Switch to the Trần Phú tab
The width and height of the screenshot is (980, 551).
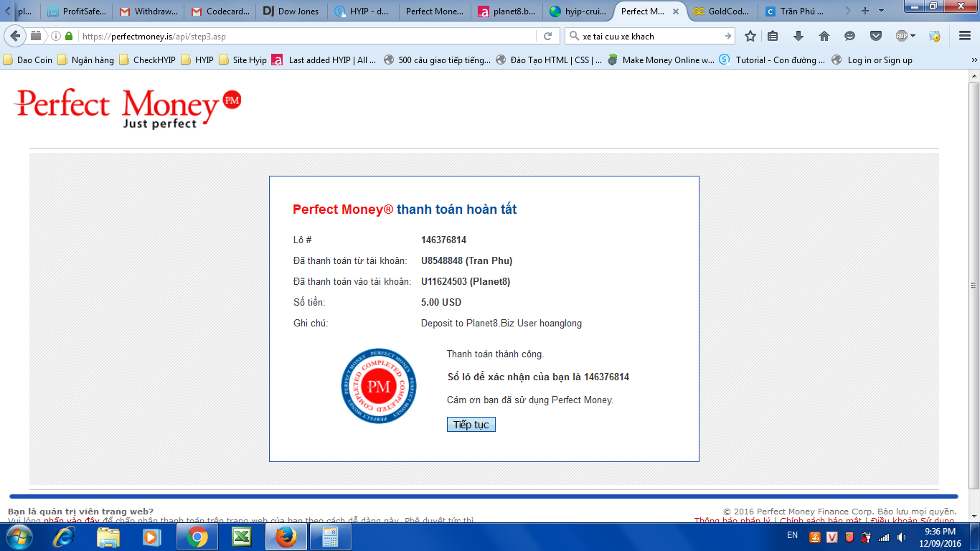click(793, 11)
